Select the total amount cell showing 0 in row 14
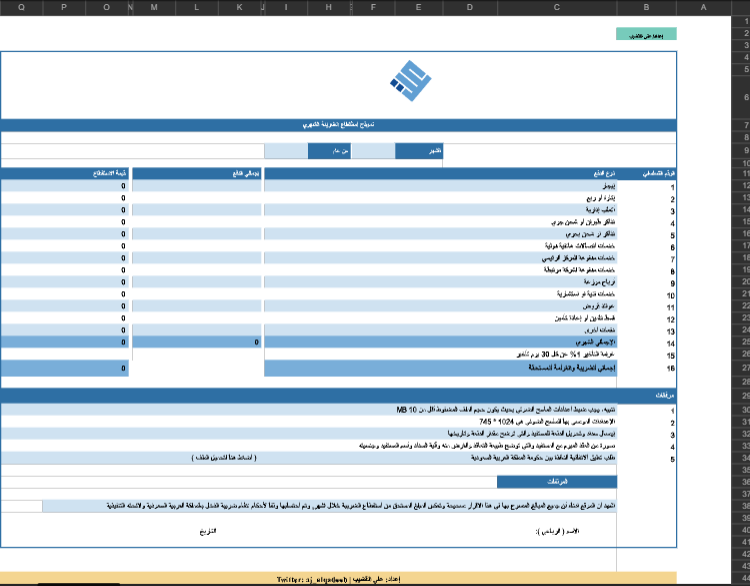 pyautogui.click(x=197, y=342)
